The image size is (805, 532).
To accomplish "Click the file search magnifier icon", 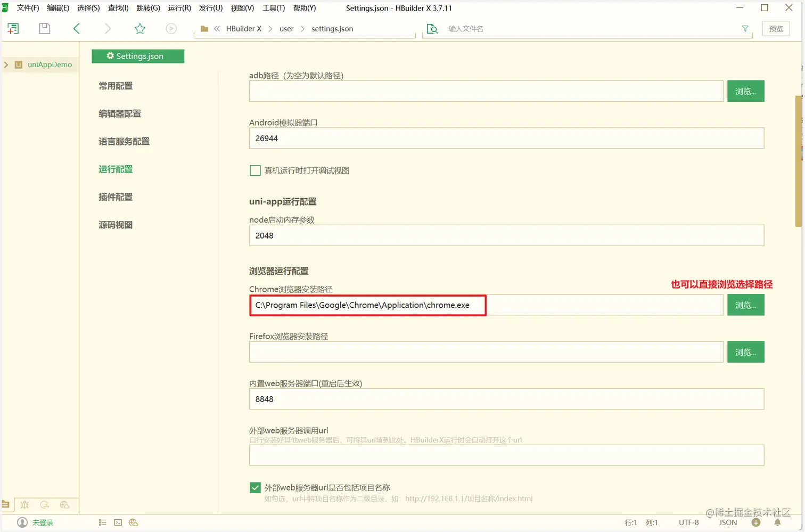I will click(432, 29).
